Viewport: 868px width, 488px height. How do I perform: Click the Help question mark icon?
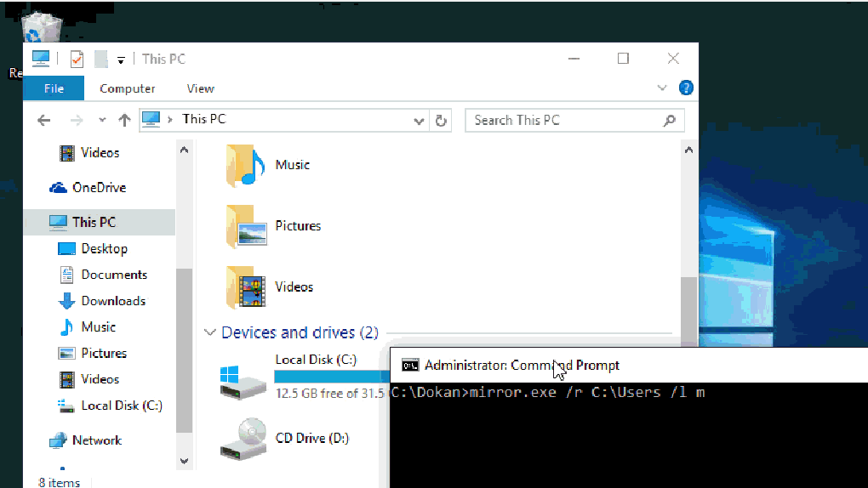pyautogui.click(x=686, y=88)
